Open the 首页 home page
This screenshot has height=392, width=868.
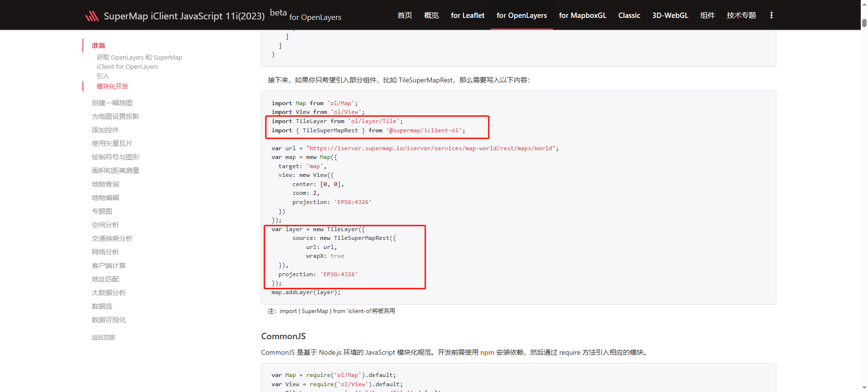pos(405,16)
